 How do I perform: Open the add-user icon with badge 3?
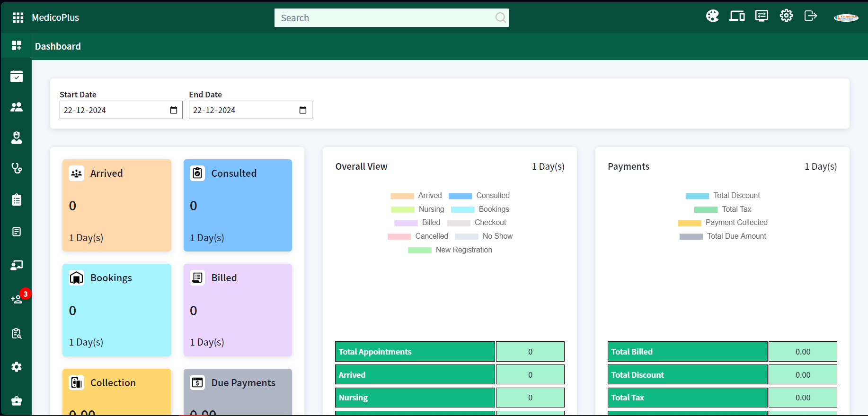17,299
